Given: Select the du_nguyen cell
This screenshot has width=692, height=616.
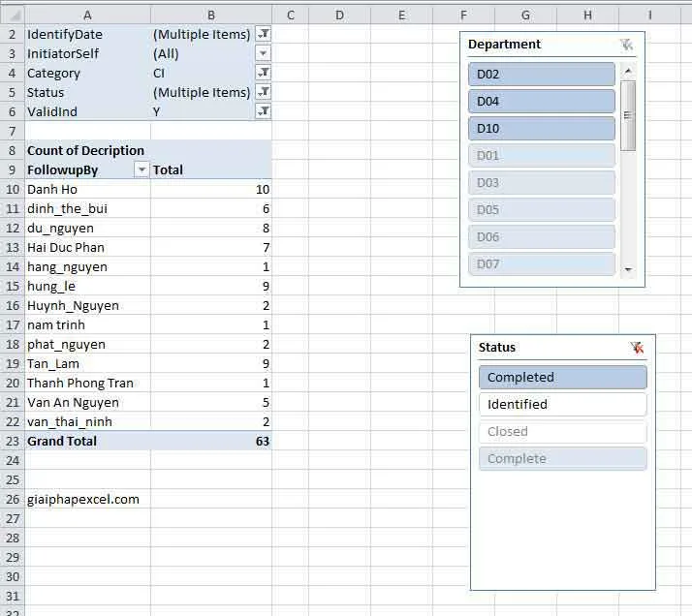Looking at the screenshot, I should [87, 228].
